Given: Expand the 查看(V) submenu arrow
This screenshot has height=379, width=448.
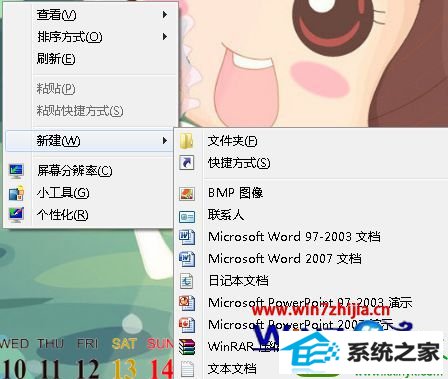Looking at the screenshot, I should point(165,15).
